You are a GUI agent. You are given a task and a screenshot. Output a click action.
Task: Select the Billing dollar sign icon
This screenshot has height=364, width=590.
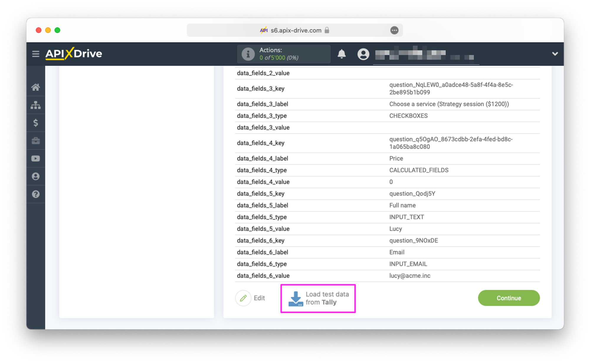click(36, 123)
